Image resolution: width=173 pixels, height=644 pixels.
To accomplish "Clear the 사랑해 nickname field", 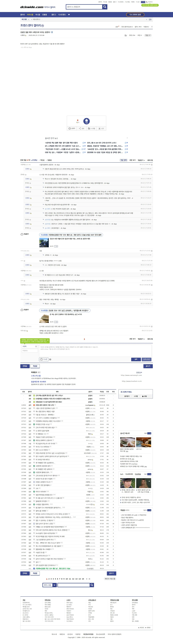I will (36, 346).
